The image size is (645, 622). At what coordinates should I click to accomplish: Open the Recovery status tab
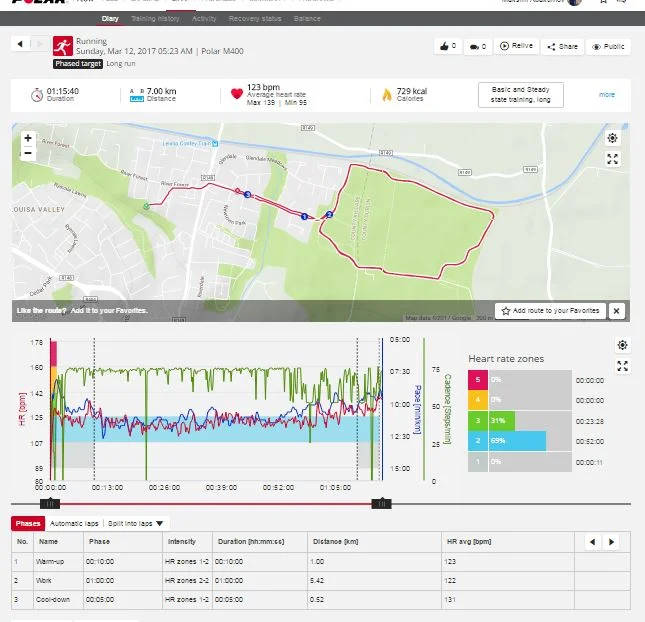(256, 18)
